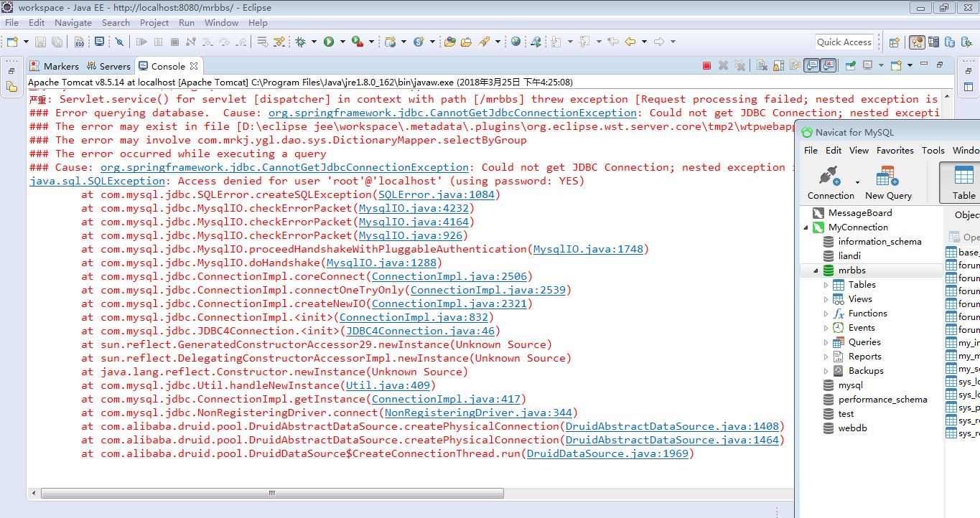Toggle Show Console When Standard Out Changes
Image resolution: width=980 pixels, height=518 pixels.
coord(812,66)
